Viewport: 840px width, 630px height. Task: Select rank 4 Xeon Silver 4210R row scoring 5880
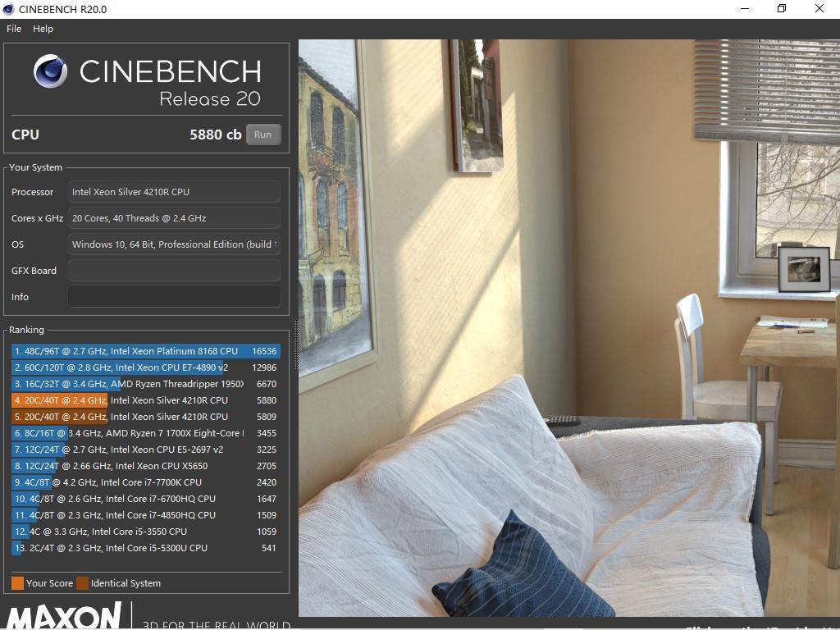(x=146, y=400)
